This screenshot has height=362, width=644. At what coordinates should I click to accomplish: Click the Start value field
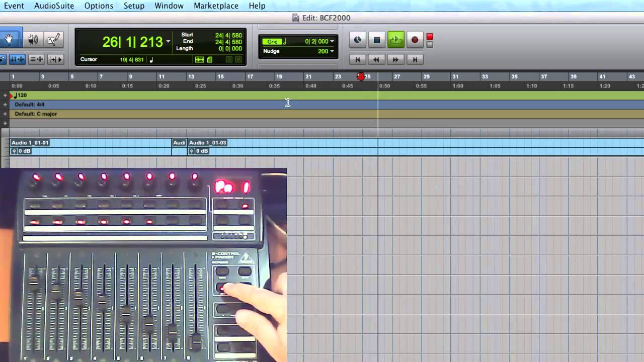point(228,35)
